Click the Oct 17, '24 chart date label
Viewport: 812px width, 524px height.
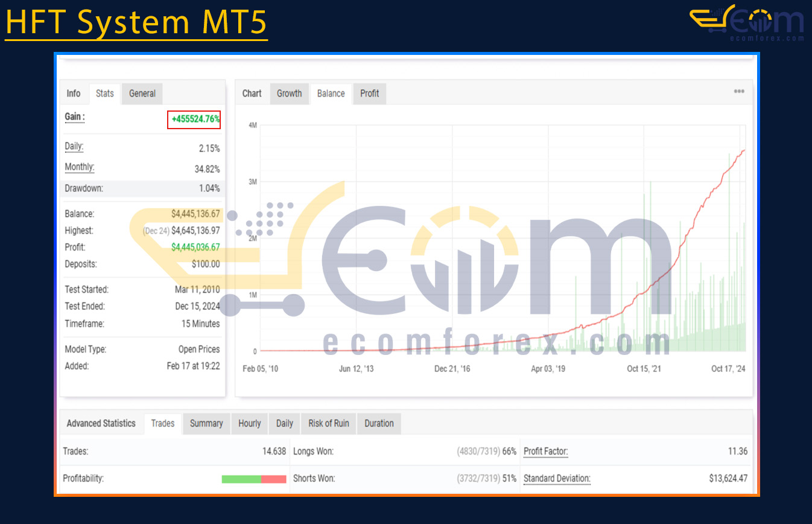coord(728,369)
